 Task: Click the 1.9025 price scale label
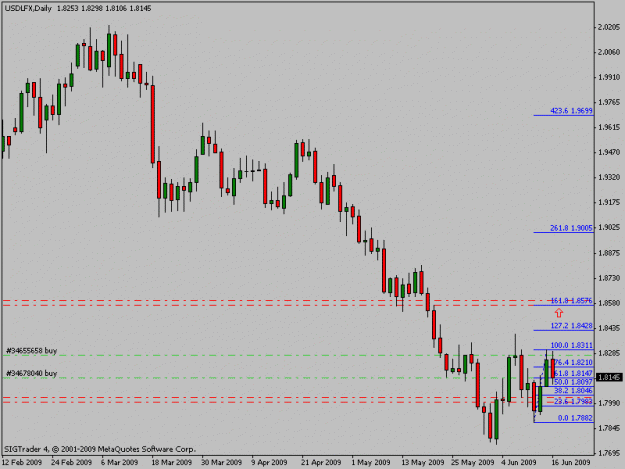click(x=609, y=228)
